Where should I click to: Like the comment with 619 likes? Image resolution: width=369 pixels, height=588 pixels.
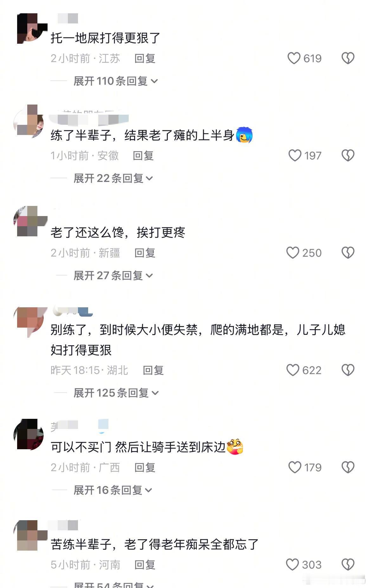click(294, 58)
